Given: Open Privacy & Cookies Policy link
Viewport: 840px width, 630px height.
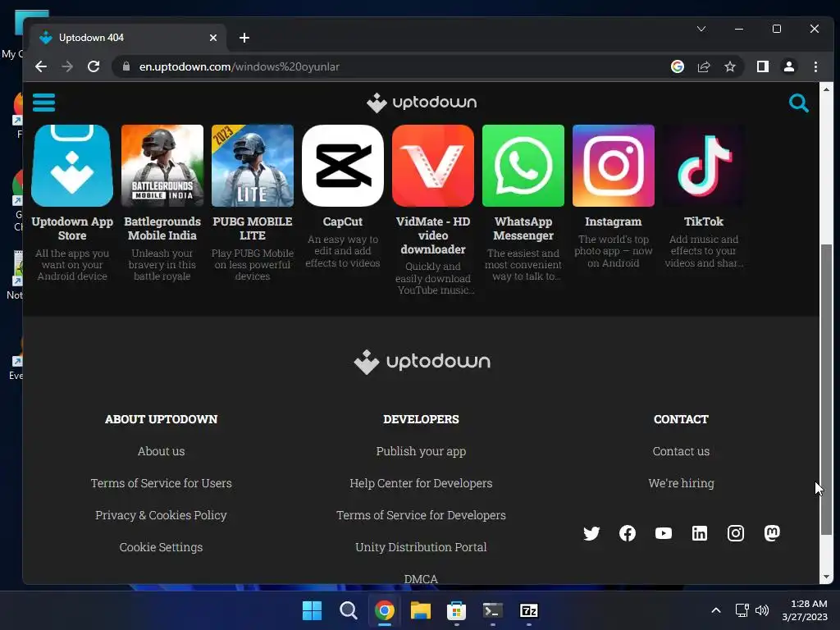Looking at the screenshot, I should (x=161, y=515).
